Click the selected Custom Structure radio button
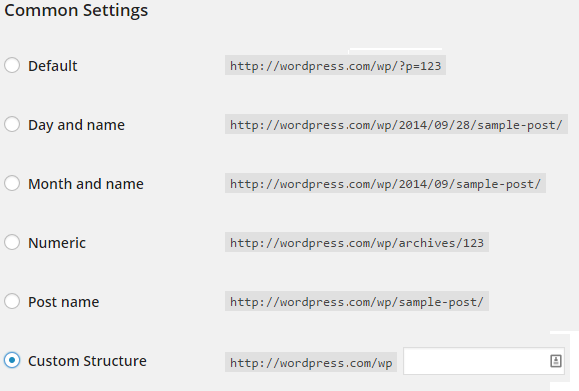 pos(12,360)
